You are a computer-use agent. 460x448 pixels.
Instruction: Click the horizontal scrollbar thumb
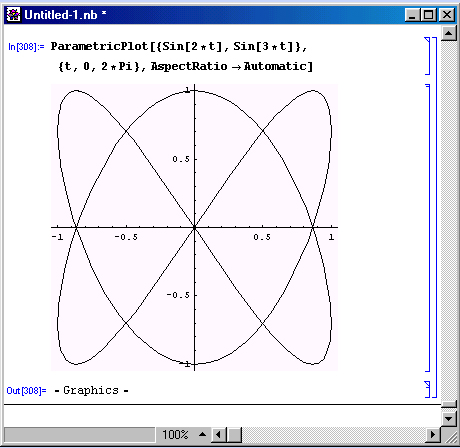pyautogui.click(x=234, y=434)
